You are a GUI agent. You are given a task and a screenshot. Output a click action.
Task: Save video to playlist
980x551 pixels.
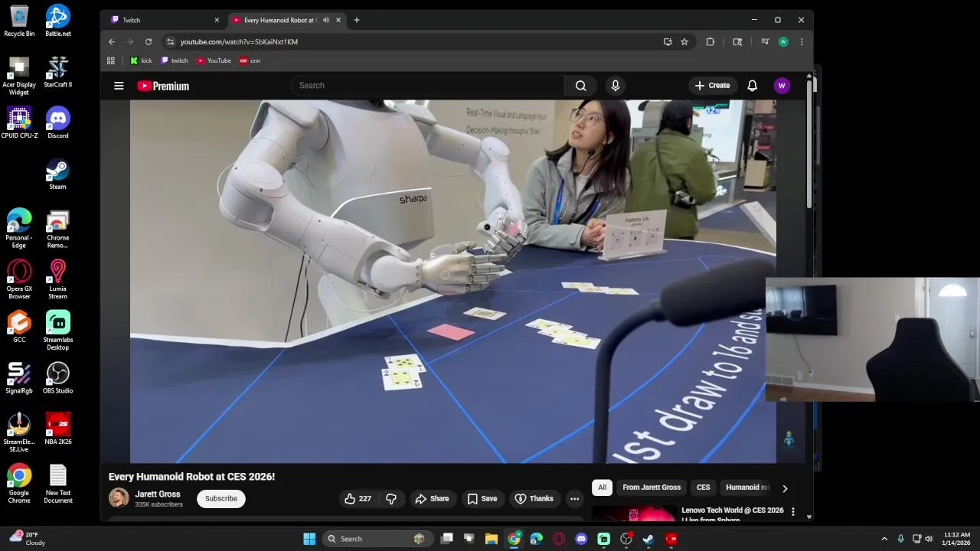[x=482, y=499]
